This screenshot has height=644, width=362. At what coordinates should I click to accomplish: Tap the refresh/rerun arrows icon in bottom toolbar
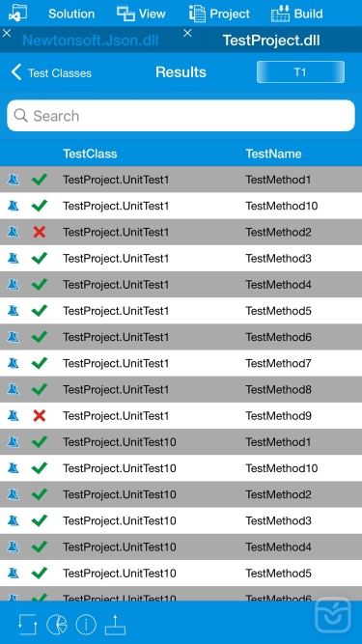(x=27, y=625)
